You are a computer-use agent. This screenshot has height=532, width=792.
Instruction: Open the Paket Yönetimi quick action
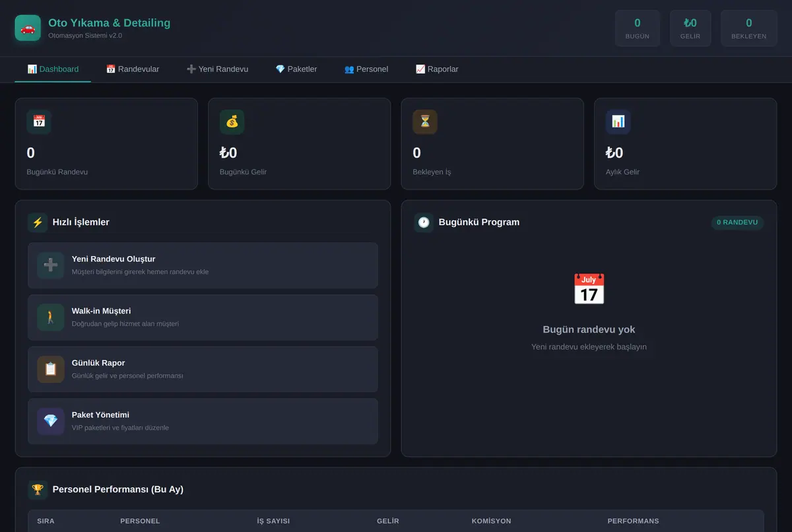(x=203, y=421)
